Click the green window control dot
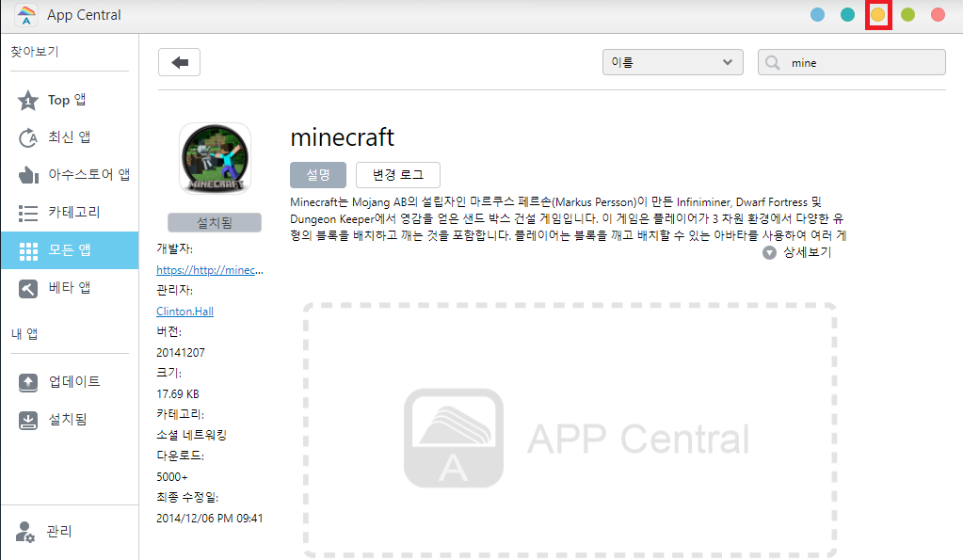963x560 pixels. 907,15
